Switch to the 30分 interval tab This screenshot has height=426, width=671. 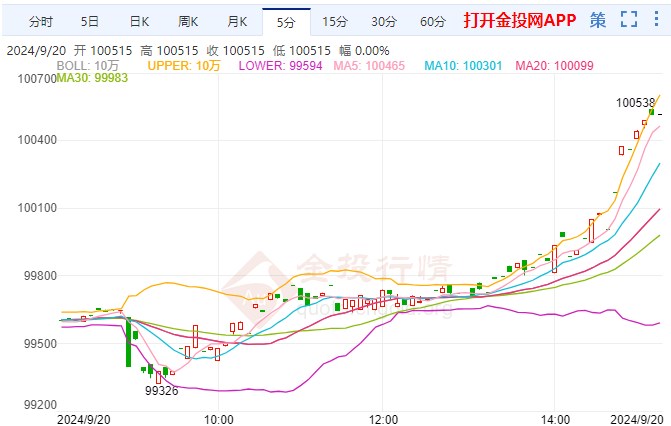click(384, 21)
